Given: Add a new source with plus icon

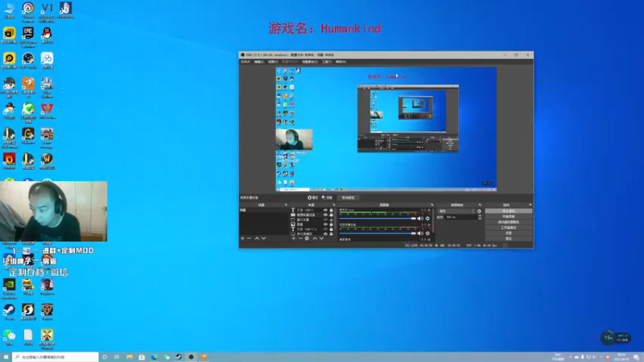Looking at the screenshot, I should click(x=293, y=238).
